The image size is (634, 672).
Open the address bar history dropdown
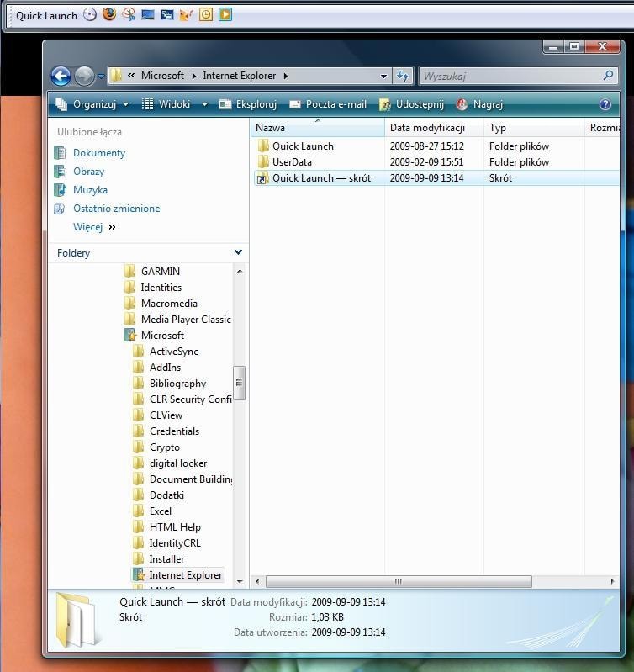pos(383,77)
